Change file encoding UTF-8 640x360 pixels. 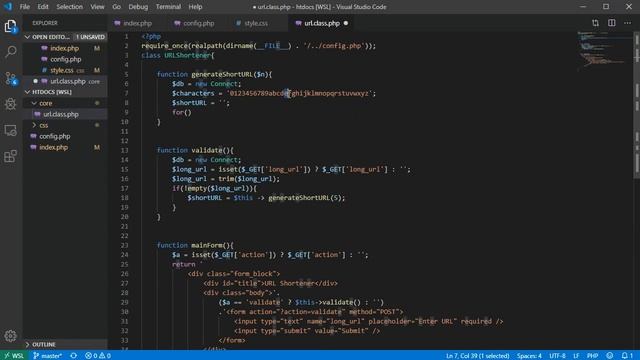pyautogui.click(x=557, y=356)
